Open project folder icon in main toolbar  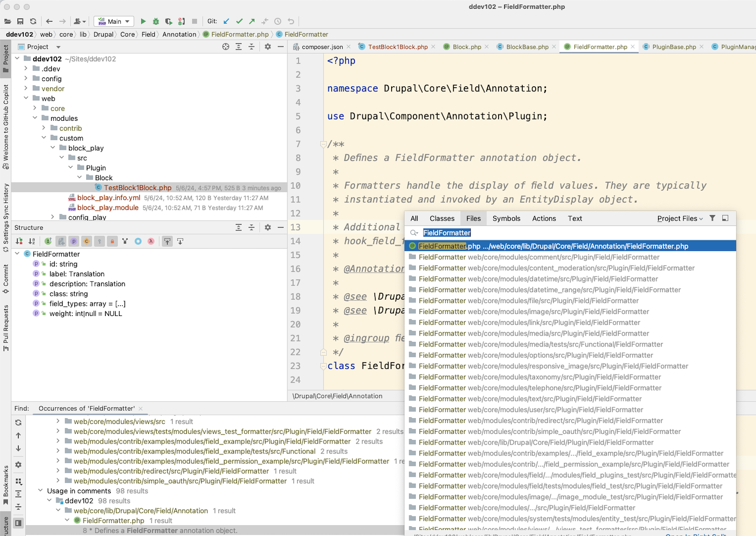click(x=7, y=21)
